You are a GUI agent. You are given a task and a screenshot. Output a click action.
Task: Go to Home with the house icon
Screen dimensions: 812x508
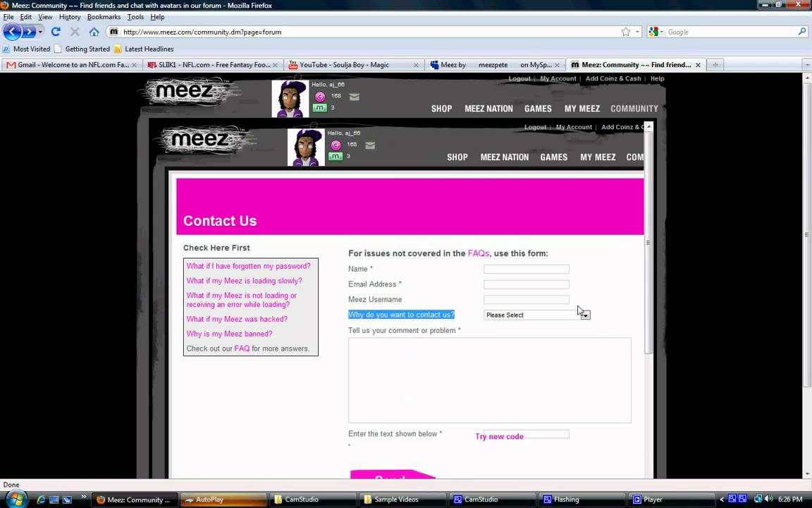(94, 32)
